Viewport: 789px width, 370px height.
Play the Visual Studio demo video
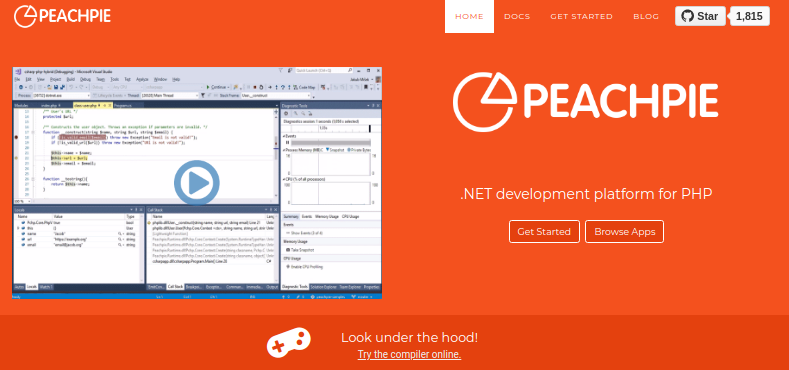tap(197, 182)
